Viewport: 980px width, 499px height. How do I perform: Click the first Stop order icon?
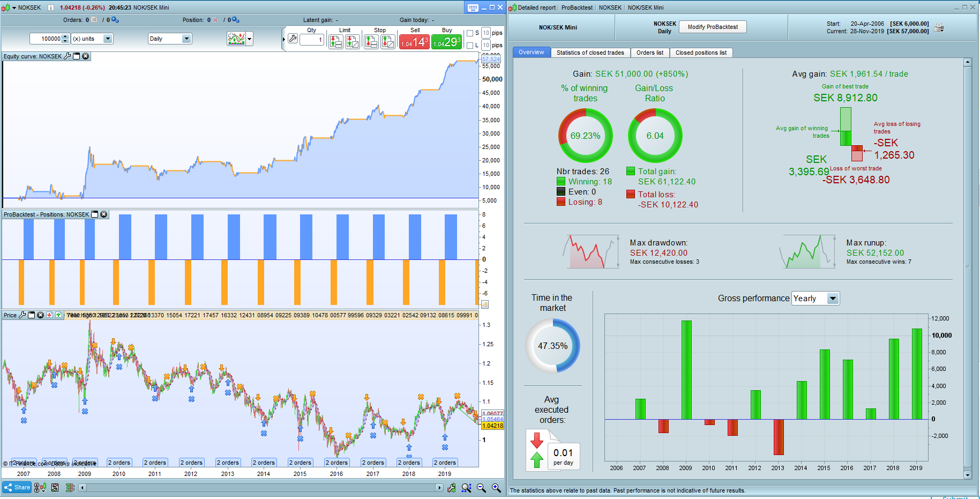371,41
